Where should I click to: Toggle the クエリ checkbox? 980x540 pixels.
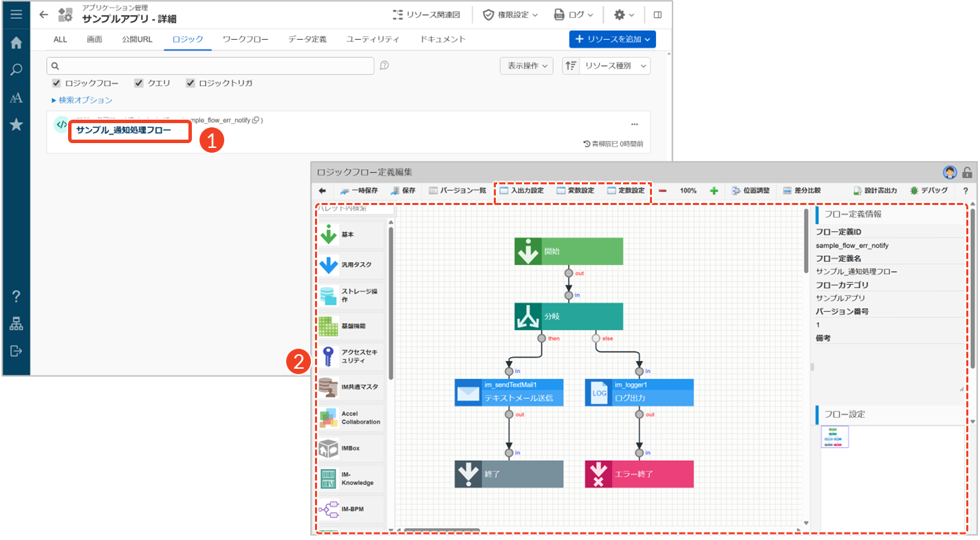pyautogui.click(x=139, y=83)
